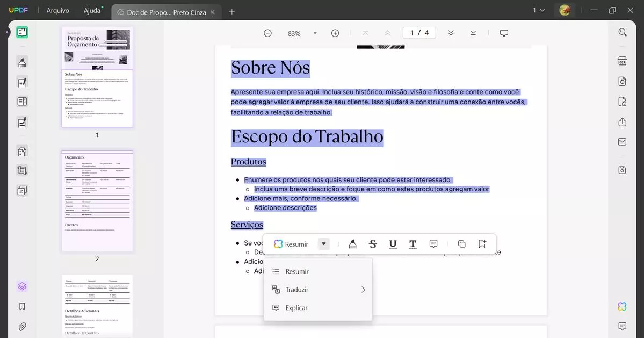Select the Crop pages tool in left sidebar
The height and width of the screenshot is (338, 644).
pyautogui.click(x=22, y=171)
